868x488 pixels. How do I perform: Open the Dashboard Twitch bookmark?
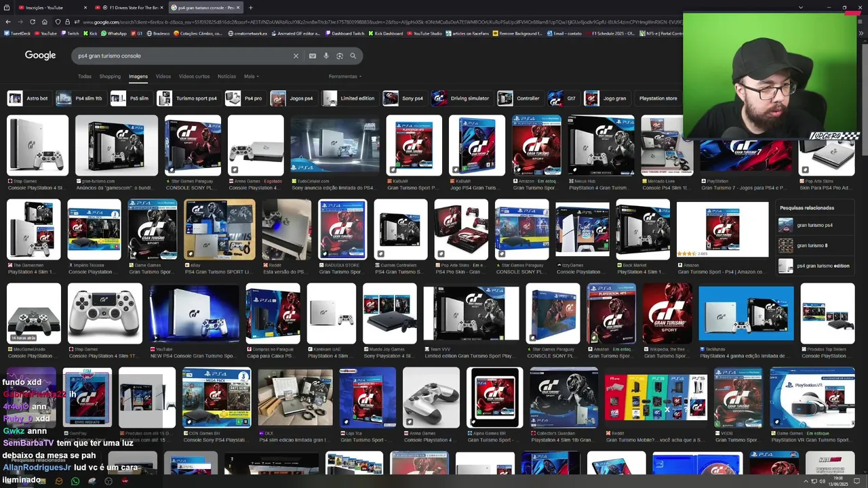[x=345, y=33]
